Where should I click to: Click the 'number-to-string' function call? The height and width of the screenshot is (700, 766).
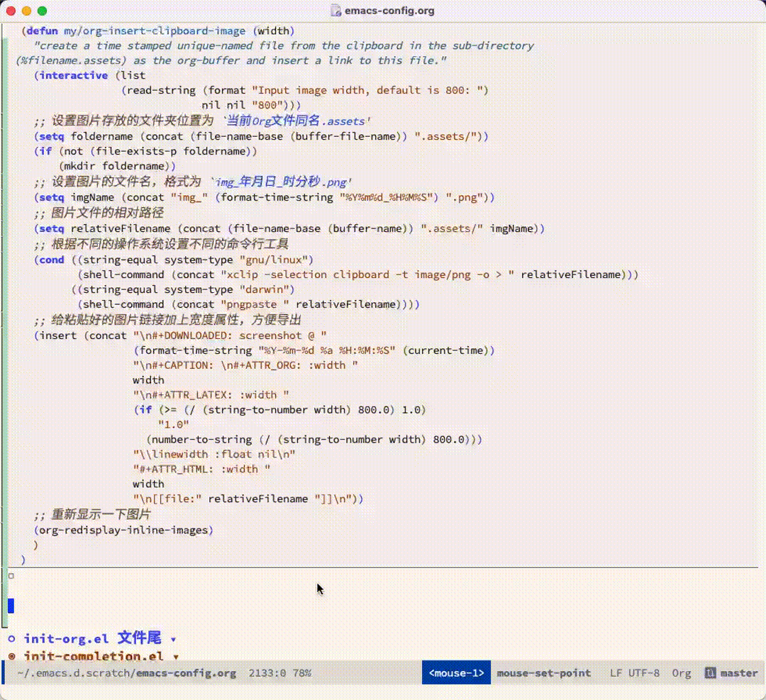click(x=201, y=439)
